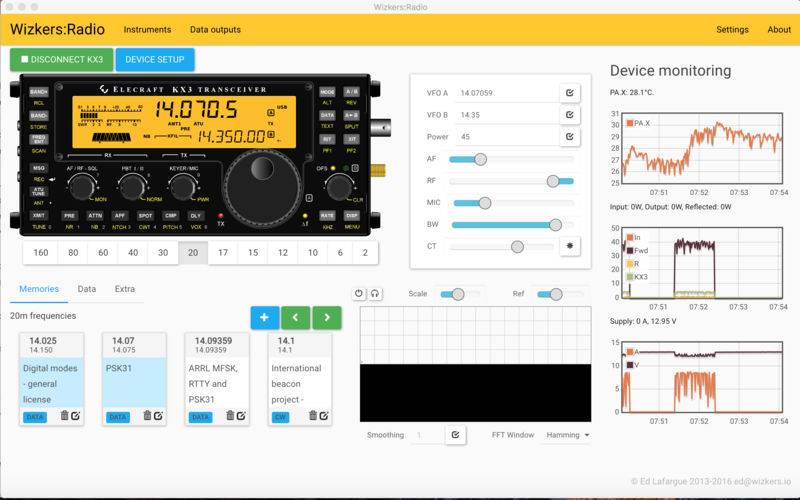The height and width of the screenshot is (500, 800).
Task: Click the DISCONNECT KX3 button
Action: coord(62,60)
